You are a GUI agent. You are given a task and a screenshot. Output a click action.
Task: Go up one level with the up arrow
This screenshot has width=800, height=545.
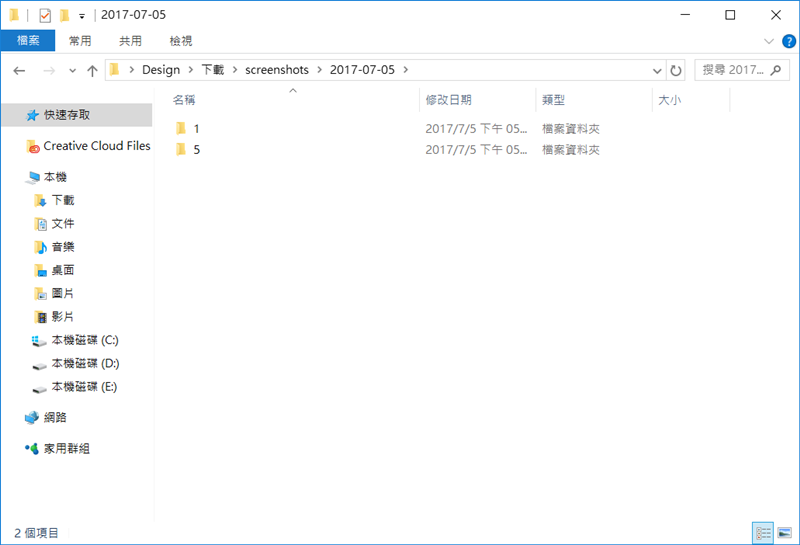92,70
